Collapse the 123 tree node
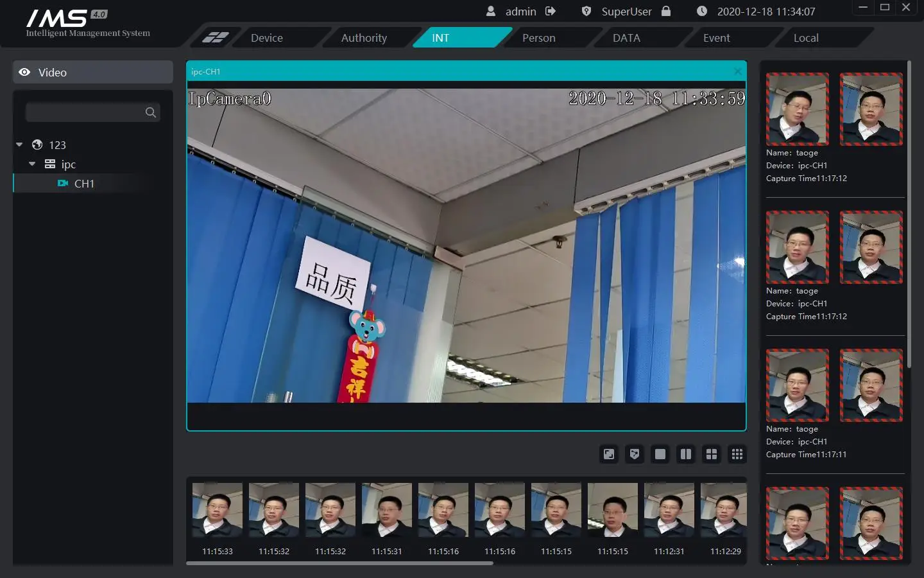Image resolution: width=924 pixels, height=578 pixels. click(19, 144)
